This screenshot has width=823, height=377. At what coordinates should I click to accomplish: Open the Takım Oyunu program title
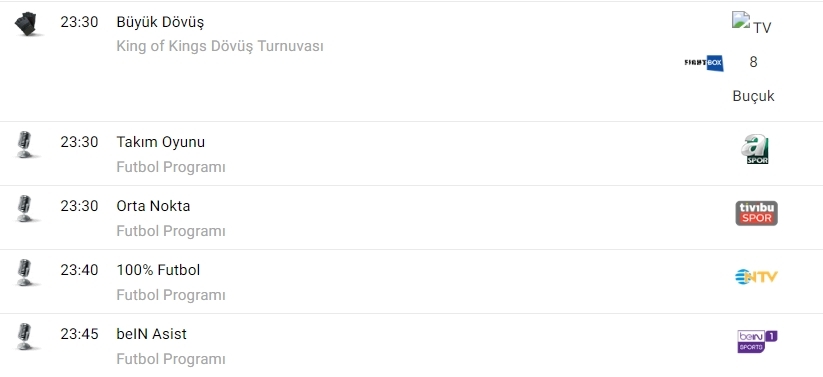click(x=161, y=142)
